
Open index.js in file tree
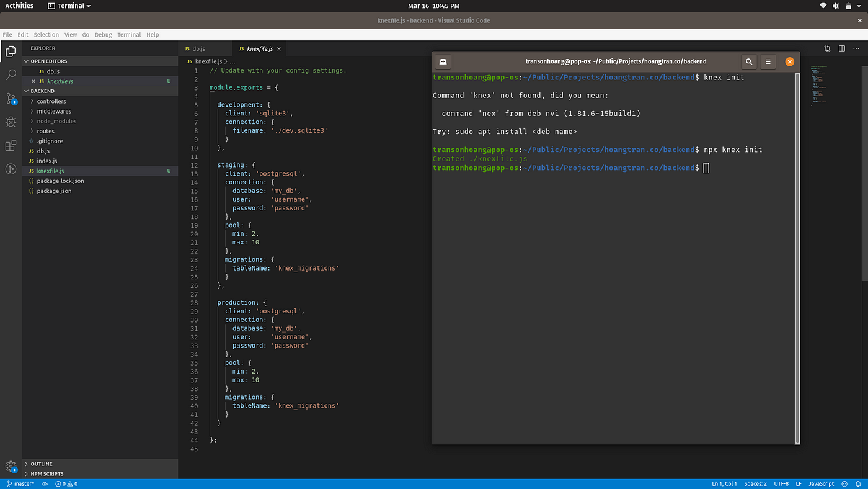(100, 161)
